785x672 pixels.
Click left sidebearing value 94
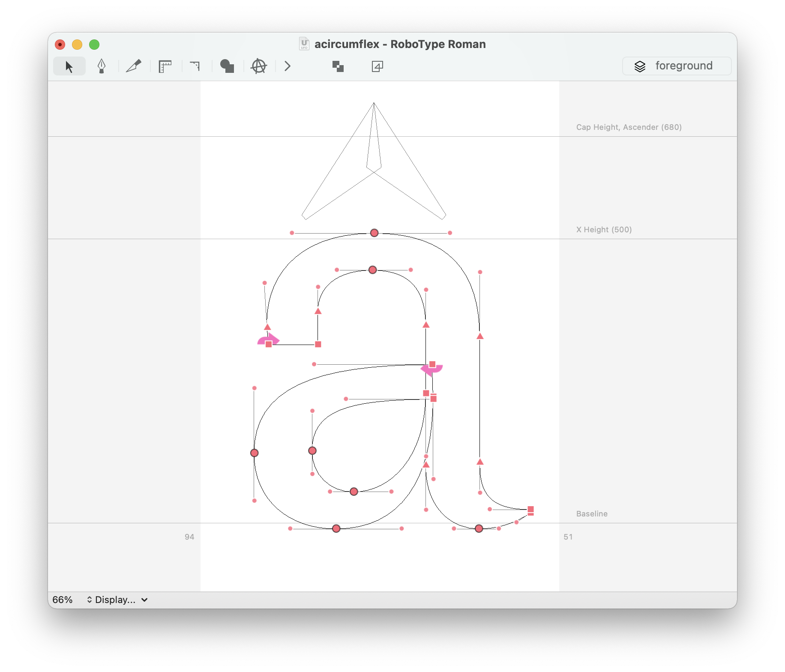pyautogui.click(x=189, y=537)
